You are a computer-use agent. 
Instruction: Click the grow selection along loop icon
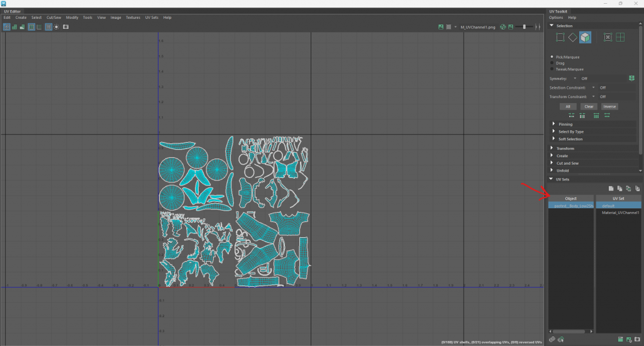point(607,116)
